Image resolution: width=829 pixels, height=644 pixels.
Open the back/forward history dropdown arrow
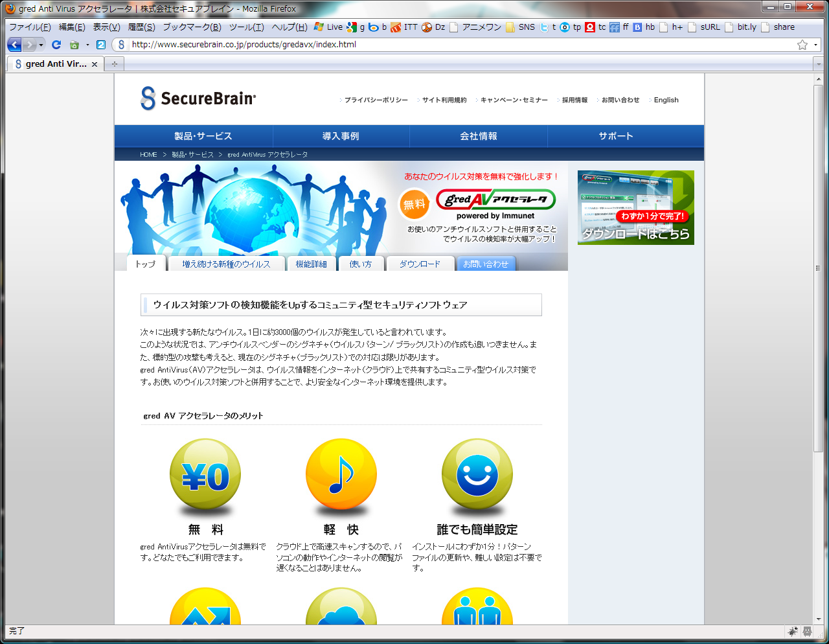[x=41, y=45]
